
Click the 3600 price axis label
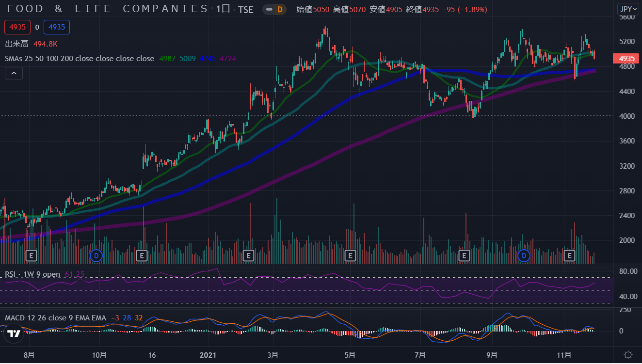tap(627, 141)
